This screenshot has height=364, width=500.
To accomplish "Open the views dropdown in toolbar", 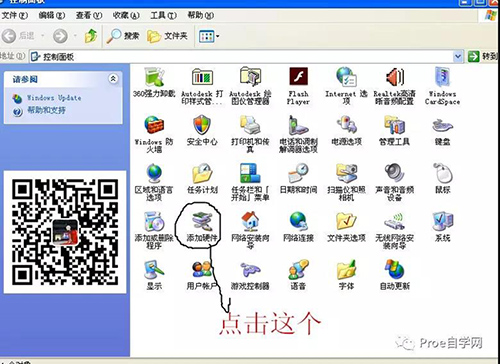I will pos(209,36).
